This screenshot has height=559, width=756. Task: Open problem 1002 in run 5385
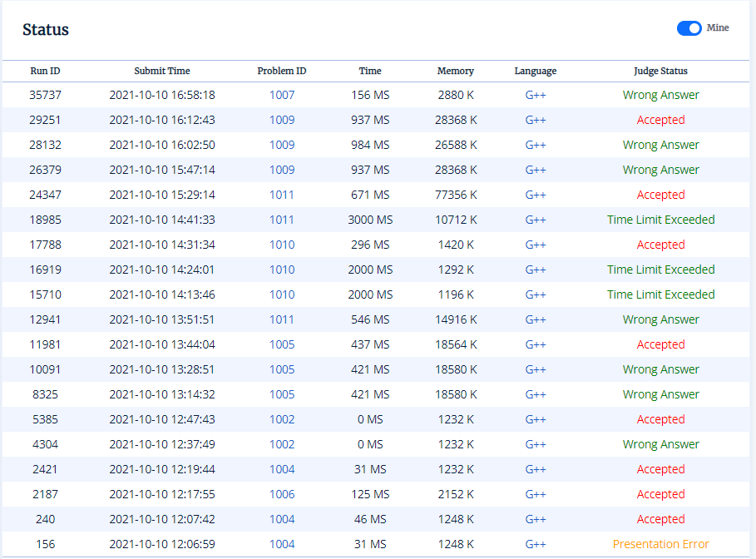tap(282, 419)
